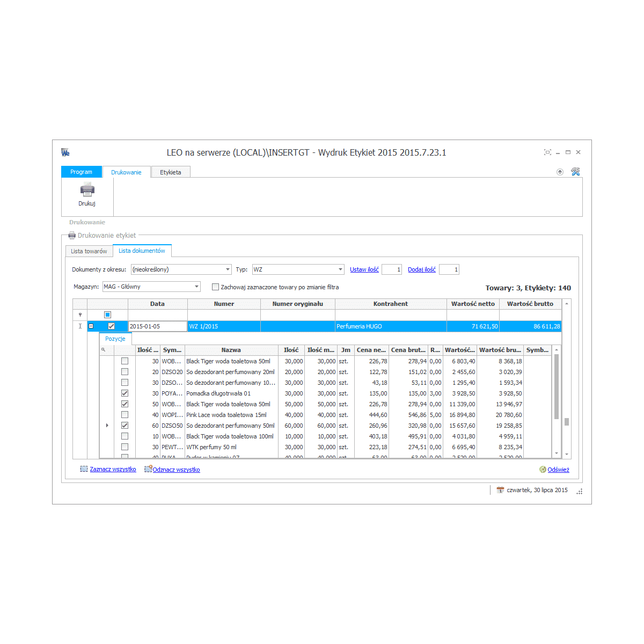Open the Typ dropdown showing WZ
The width and height of the screenshot is (644, 644).
point(340,269)
